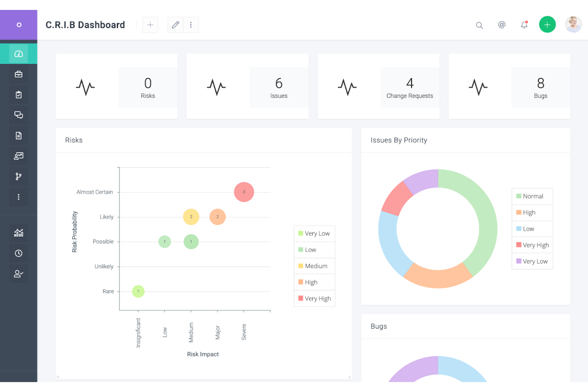Screen dimensions: 588x392
Task: Click the green Possible Low risk bubble
Action: coord(164,241)
